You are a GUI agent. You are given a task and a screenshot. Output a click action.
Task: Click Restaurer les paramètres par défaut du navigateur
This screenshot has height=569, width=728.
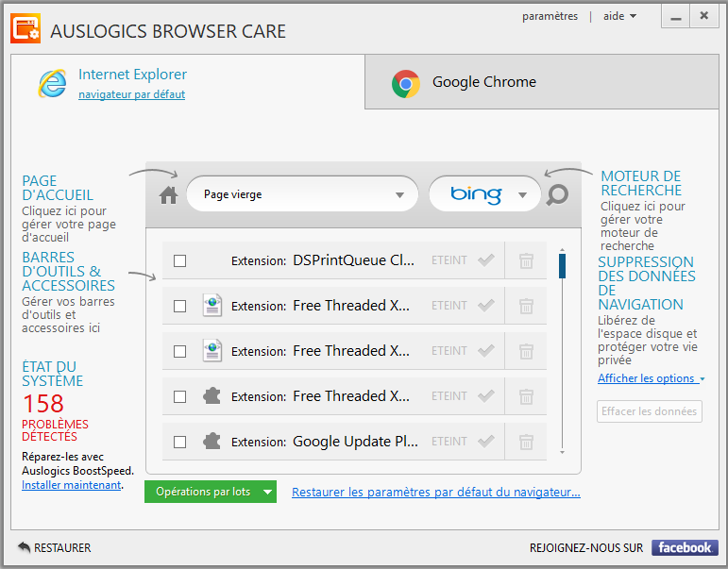coord(436,492)
